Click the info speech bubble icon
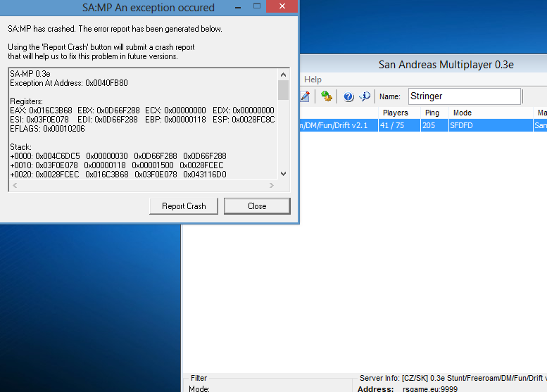This screenshot has height=392, width=547. click(x=365, y=96)
